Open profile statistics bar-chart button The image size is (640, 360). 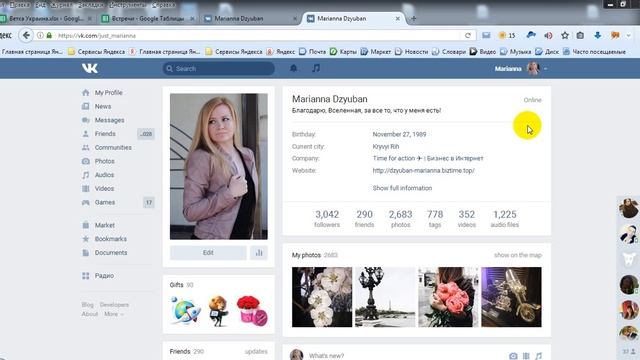259,253
